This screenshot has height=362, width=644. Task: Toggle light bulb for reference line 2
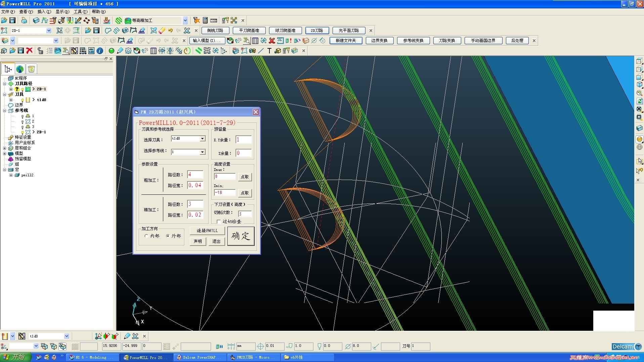23,122
